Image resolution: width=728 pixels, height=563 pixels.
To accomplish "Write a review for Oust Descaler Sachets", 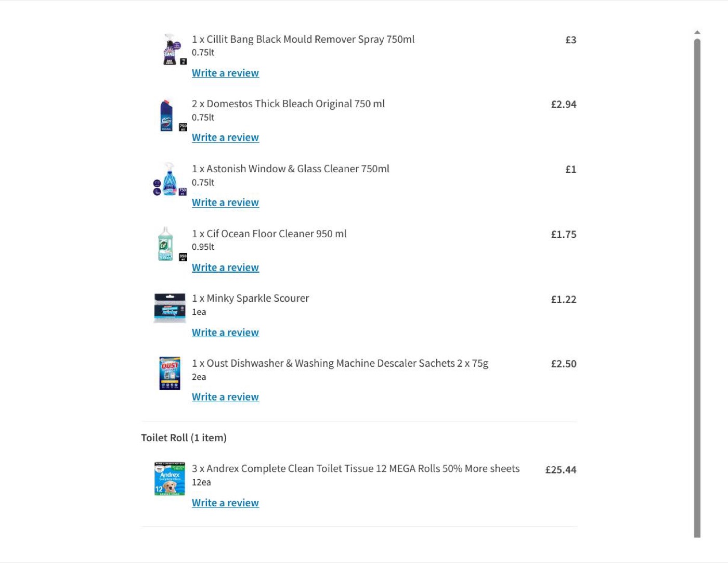I will pyautogui.click(x=225, y=397).
